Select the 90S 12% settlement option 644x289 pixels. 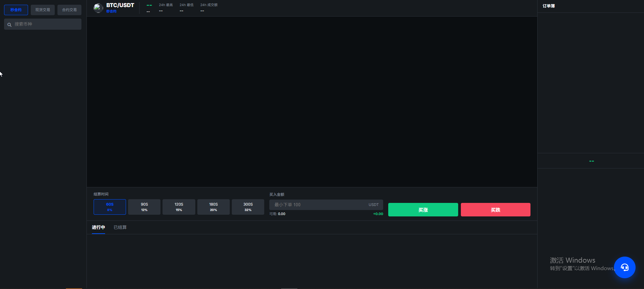coord(144,207)
